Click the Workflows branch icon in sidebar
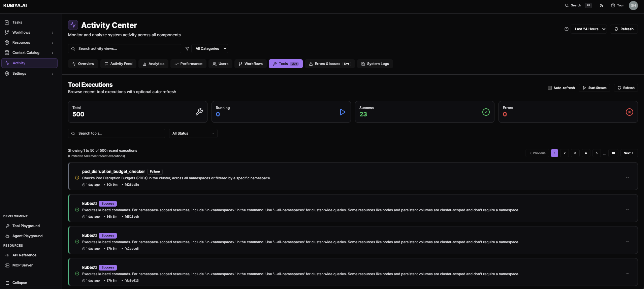The image size is (644, 289). pos(7,33)
